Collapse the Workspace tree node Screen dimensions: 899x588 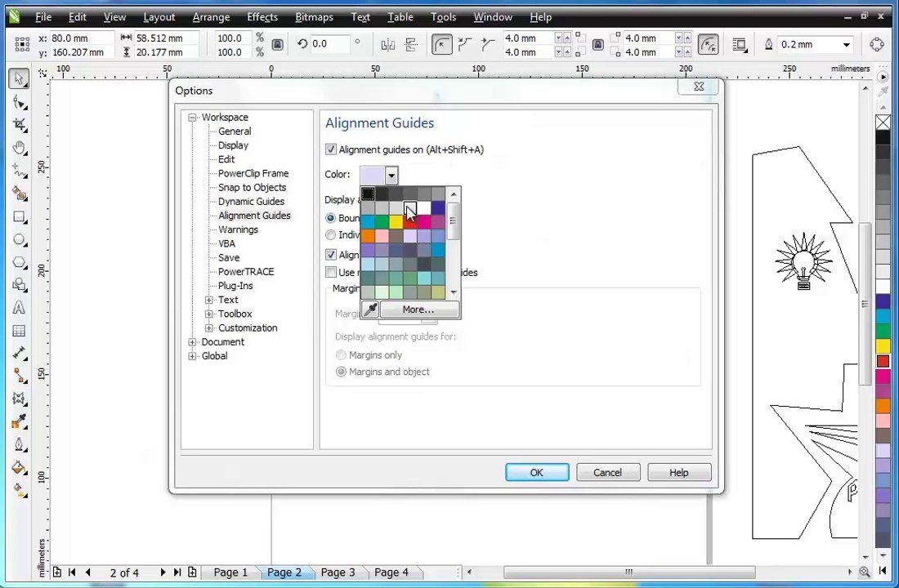click(193, 118)
